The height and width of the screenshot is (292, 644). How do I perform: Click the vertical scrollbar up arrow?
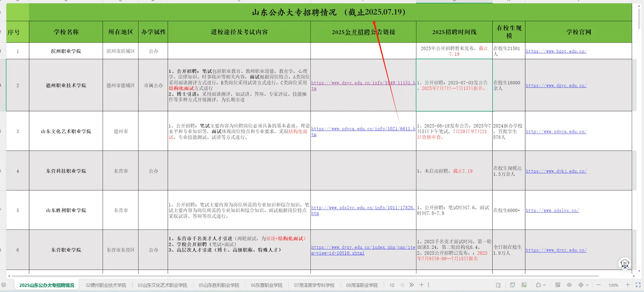639,6
